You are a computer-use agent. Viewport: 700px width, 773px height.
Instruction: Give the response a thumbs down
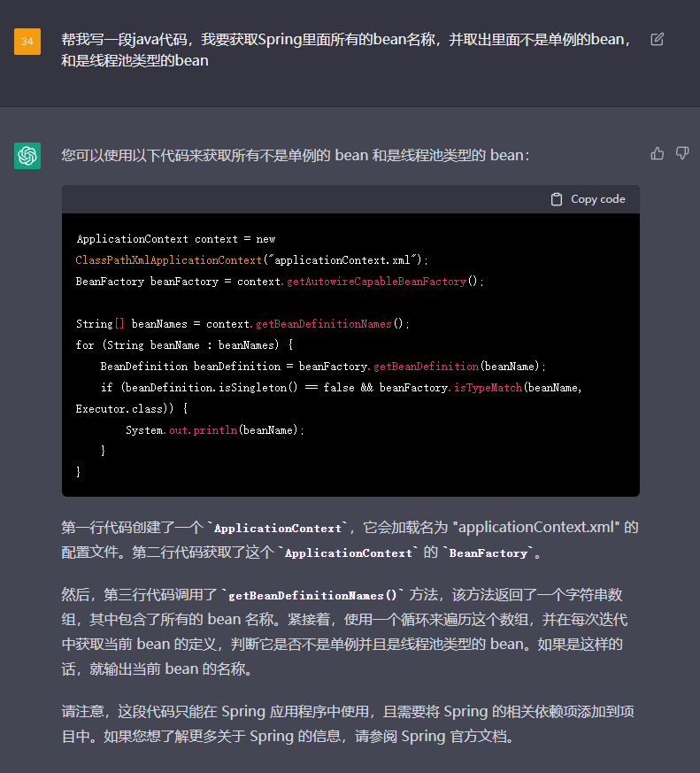[x=682, y=153]
